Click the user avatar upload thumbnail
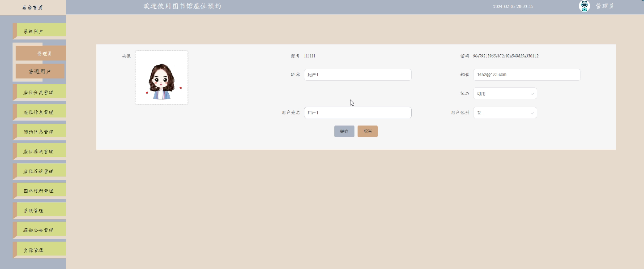Screen dimensions: 644x269 click(x=162, y=78)
